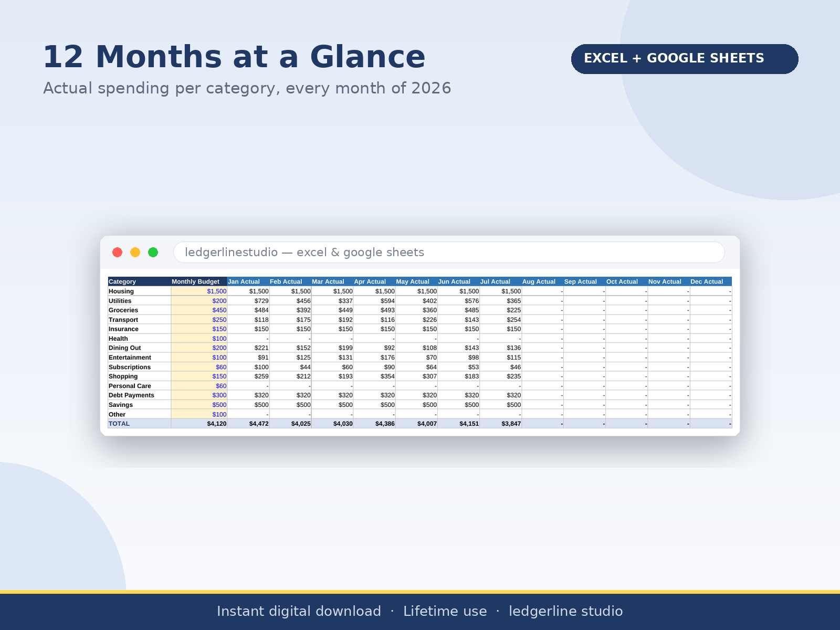The width and height of the screenshot is (840, 630).
Task: Click 'Lifetime use' in the footer
Action: (445, 612)
